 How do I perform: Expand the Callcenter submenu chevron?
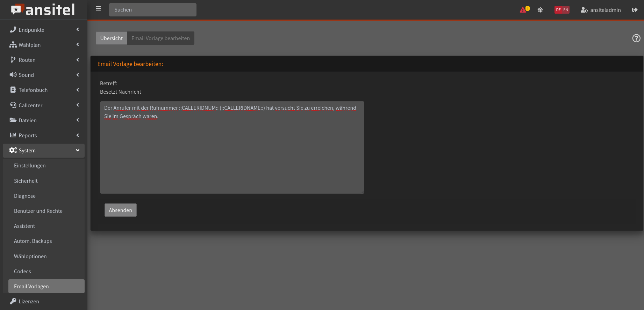tap(78, 105)
